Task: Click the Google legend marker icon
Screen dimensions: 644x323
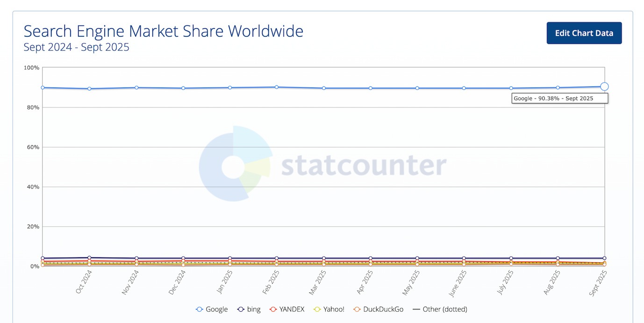Action: coord(199,309)
